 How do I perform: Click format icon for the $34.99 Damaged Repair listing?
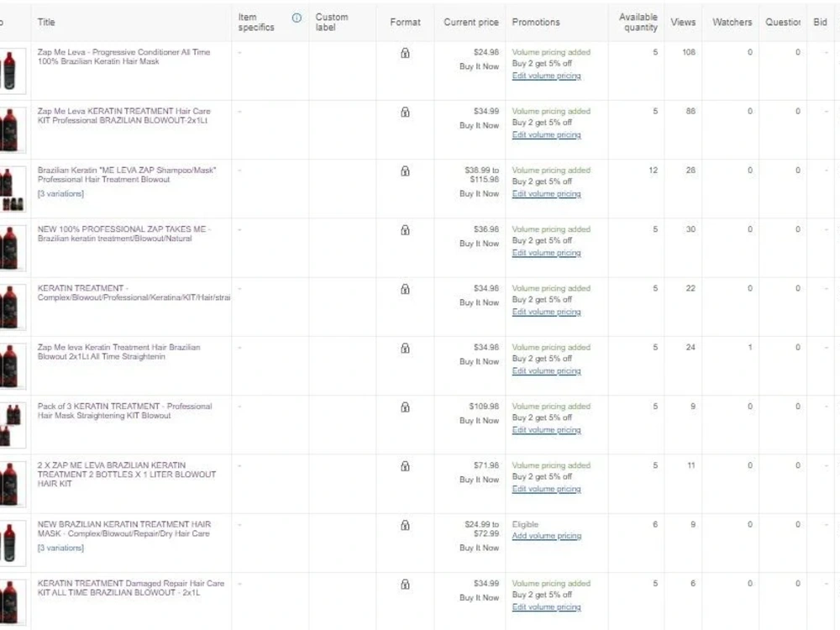pyautogui.click(x=405, y=584)
